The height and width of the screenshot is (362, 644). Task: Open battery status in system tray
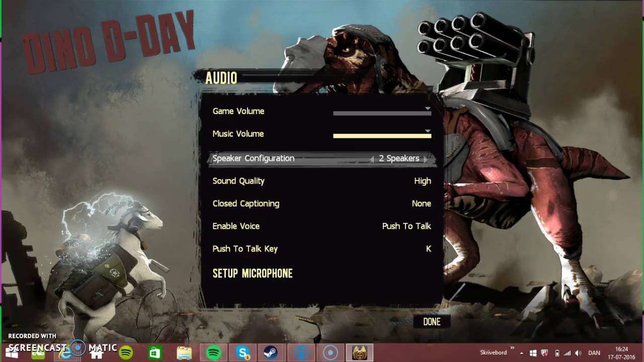pos(556,353)
